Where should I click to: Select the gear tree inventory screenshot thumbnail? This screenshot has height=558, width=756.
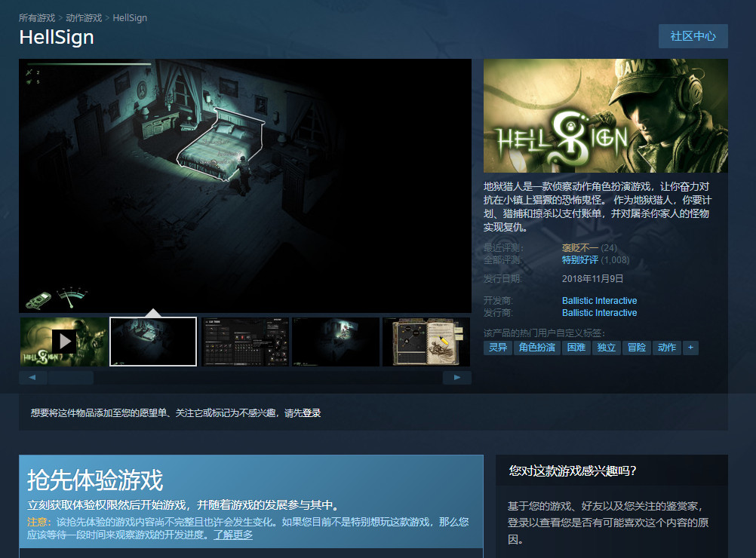coord(244,342)
